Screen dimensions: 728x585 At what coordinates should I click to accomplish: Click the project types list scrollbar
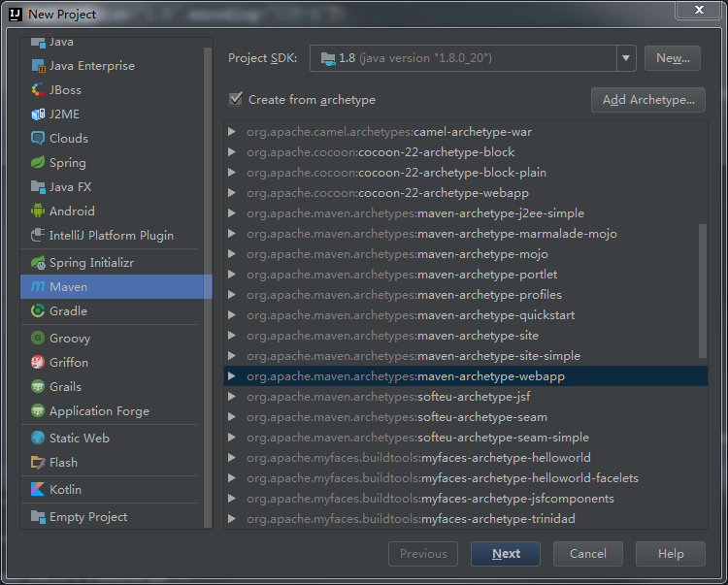tap(208, 287)
